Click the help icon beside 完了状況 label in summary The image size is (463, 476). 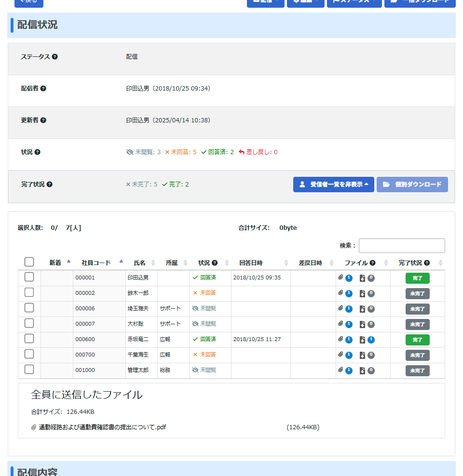(x=49, y=185)
